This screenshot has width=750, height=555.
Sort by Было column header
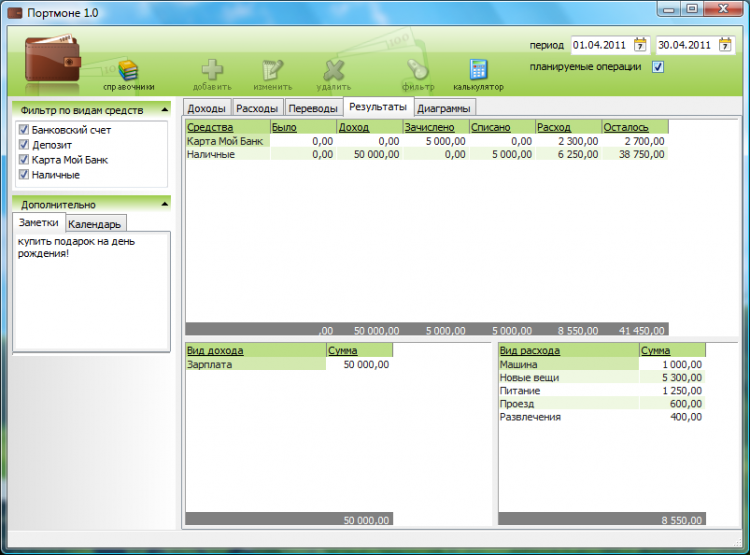point(303,127)
